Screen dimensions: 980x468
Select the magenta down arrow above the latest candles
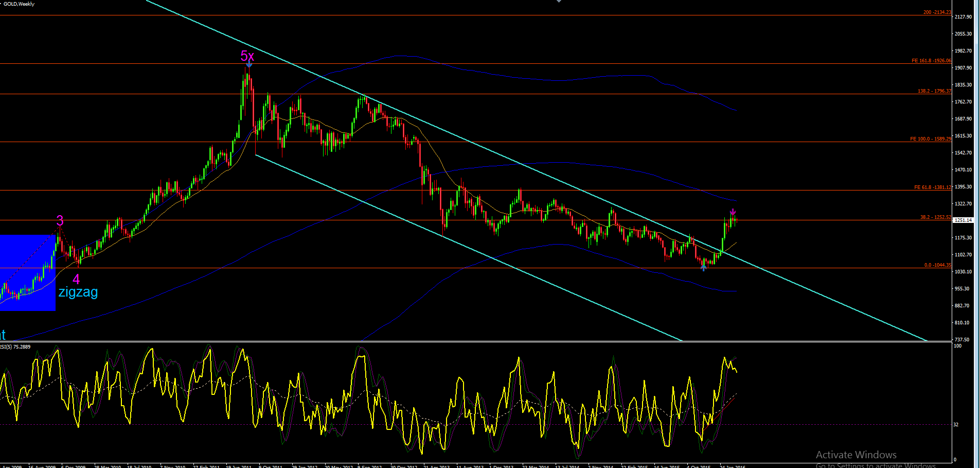(x=733, y=212)
